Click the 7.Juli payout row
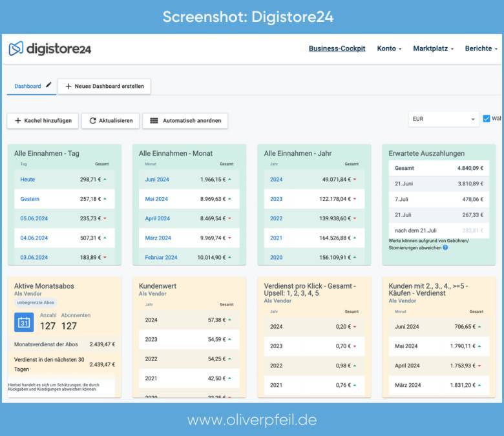 439,199
